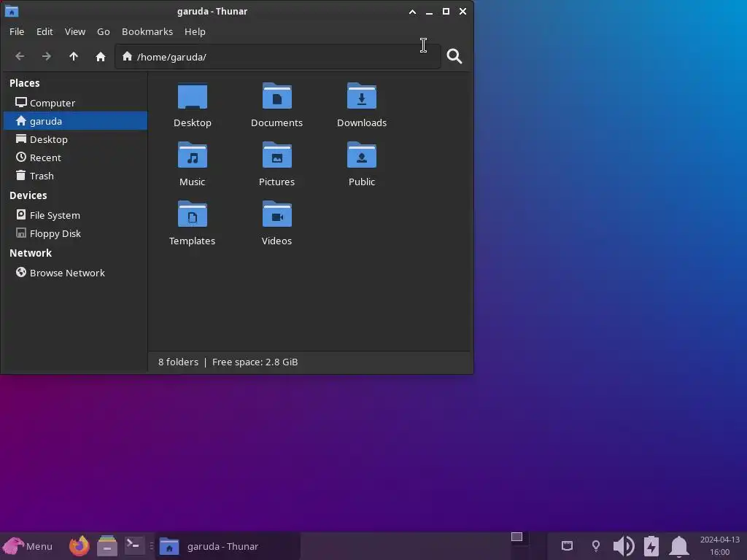Select Floppy Disk under Devices
Screen dimensions: 747x560
pyautogui.click(x=75, y=233)
